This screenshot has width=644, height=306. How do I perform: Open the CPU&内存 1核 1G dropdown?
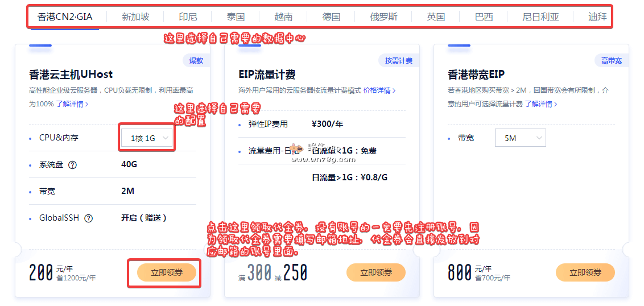147,138
